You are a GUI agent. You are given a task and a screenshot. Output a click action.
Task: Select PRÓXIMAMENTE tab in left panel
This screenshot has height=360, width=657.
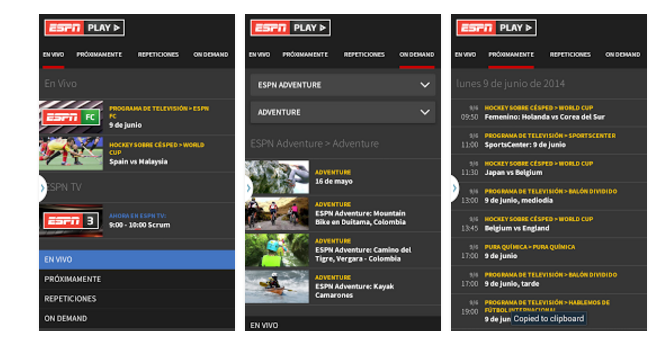pyautogui.click(x=99, y=55)
